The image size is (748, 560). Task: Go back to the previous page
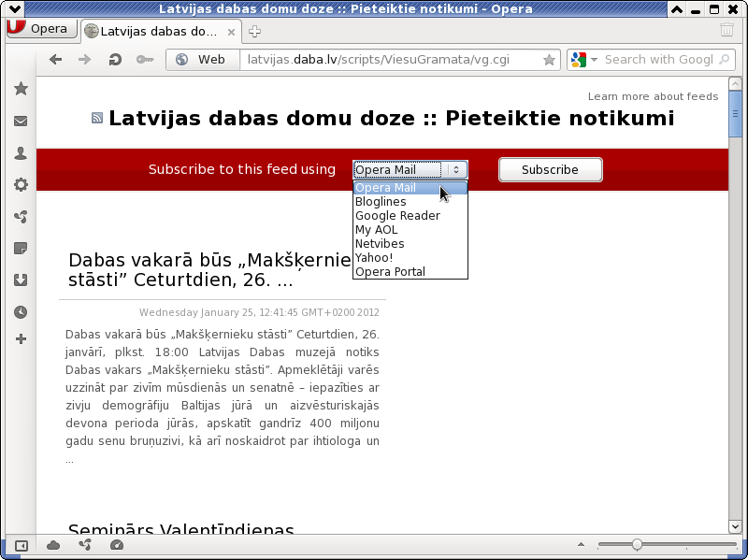(56, 60)
